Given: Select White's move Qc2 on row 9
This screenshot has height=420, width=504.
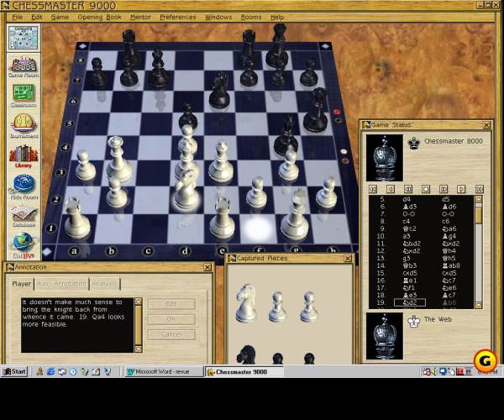Looking at the screenshot, I should tap(409, 228).
